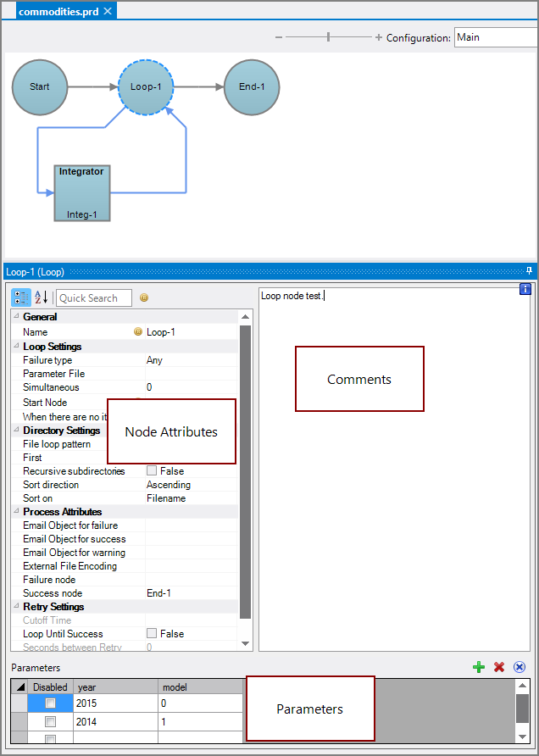This screenshot has width=539, height=756.
Task: Select the Integrator Integ-1 node
Action: [x=82, y=193]
